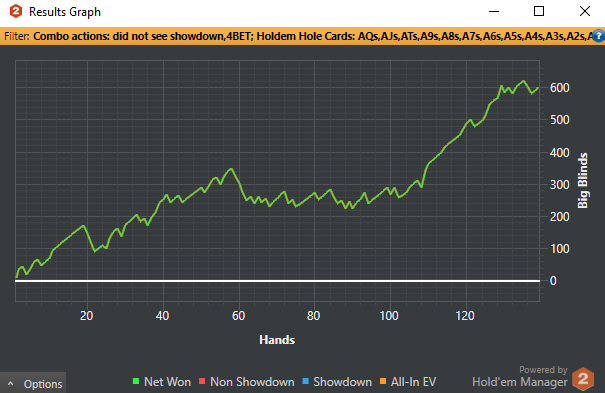This screenshot has width=605, height=393.
Task: Maximize the Results Graph window
Action: pyautogui.click(x=539, y=12)
